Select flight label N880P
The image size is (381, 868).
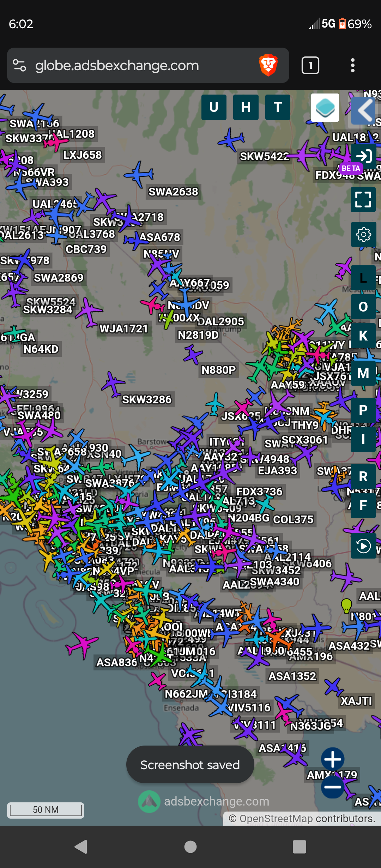[x=218, y=370]
